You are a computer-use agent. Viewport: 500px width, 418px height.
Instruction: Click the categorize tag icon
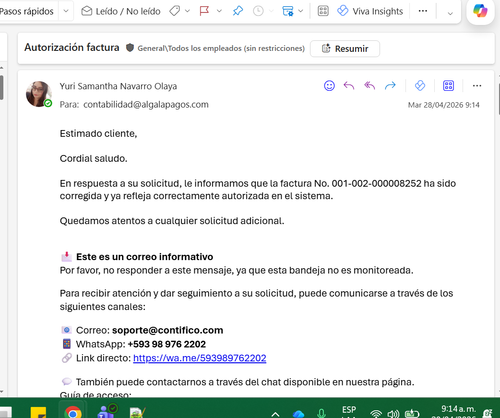175,11
